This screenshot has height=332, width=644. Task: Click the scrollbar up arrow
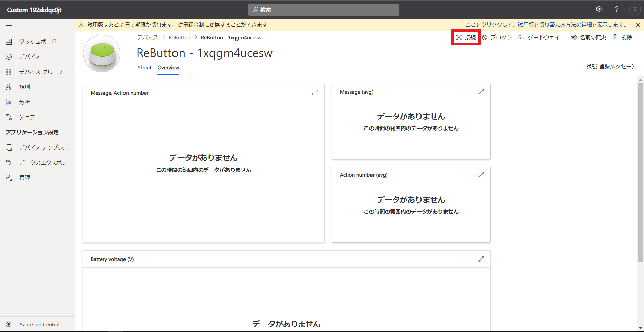(641, 80)
